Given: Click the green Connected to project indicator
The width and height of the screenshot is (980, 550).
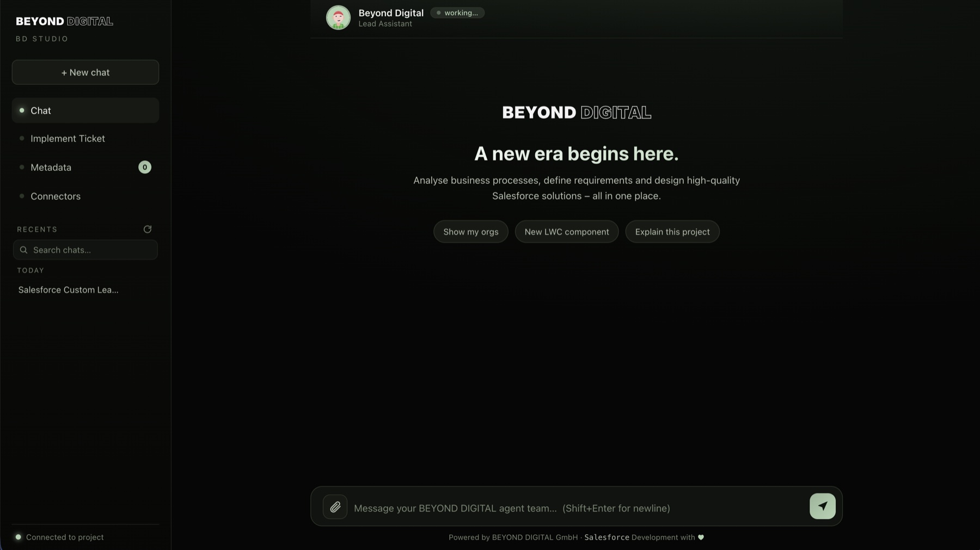Looking at the screenshot, I should click(19, 537).
